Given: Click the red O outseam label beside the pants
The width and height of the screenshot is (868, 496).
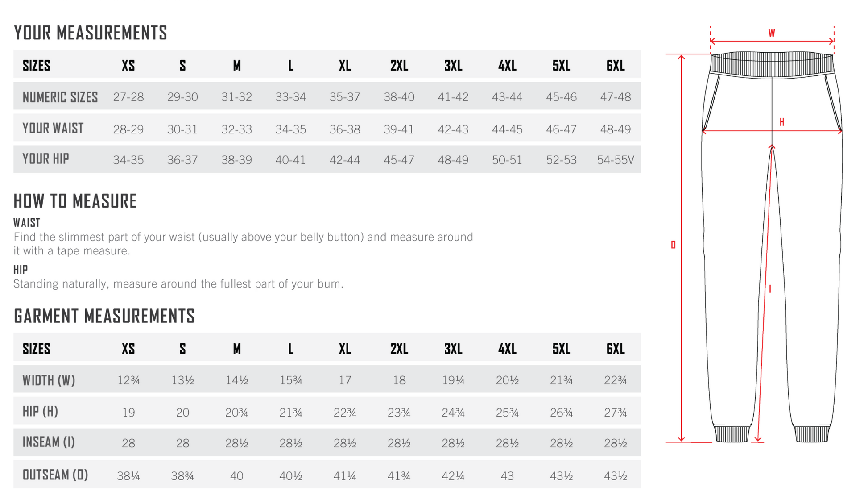Looking at the screenshot, I should point(673,245).
